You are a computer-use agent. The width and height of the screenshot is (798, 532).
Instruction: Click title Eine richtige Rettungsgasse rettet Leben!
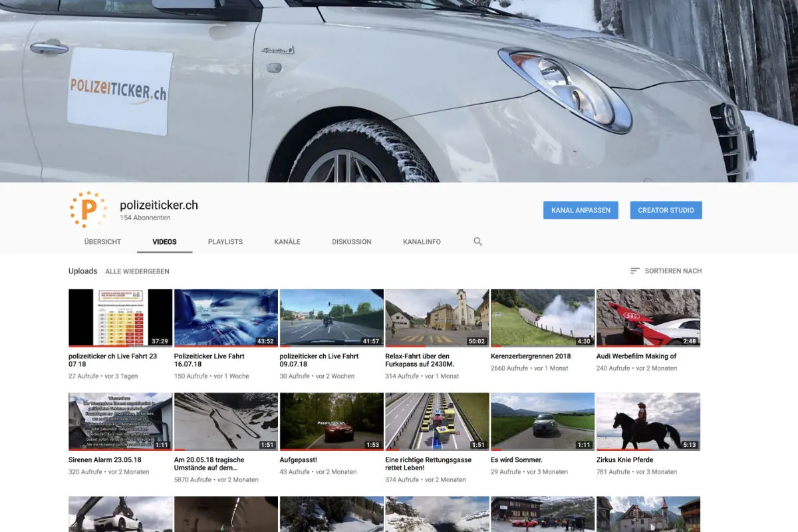click(428, 464)
